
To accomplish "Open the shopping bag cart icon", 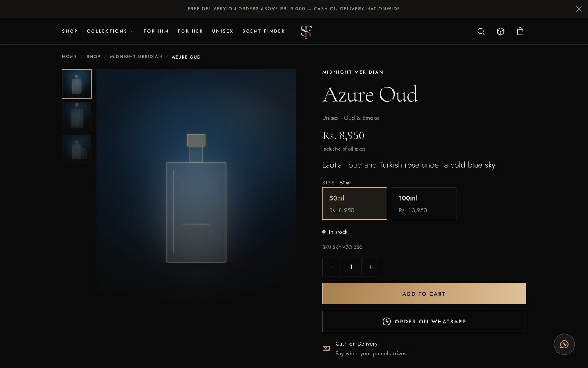I will [520, 31].
